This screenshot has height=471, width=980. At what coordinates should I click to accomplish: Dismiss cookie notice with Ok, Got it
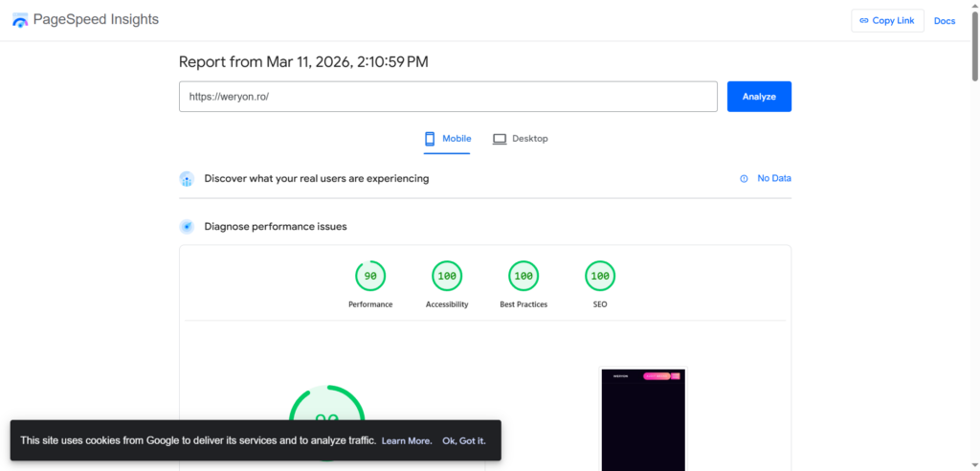click(463, 440)
